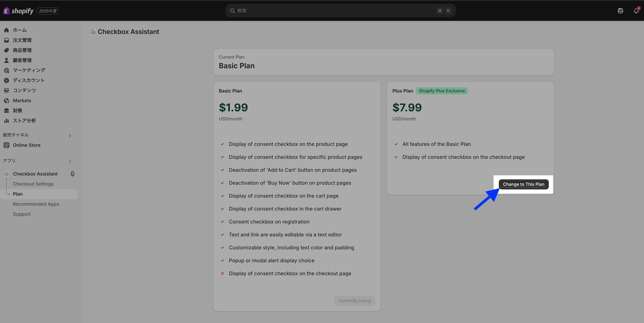Click the Currently Using button

[x=354, y=301]
